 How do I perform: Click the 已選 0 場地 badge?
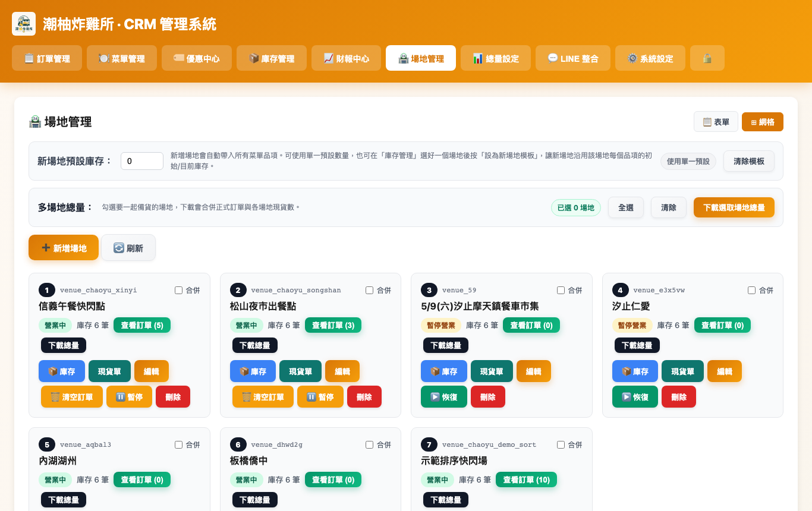pyautogui.click(x=576, y=207)
